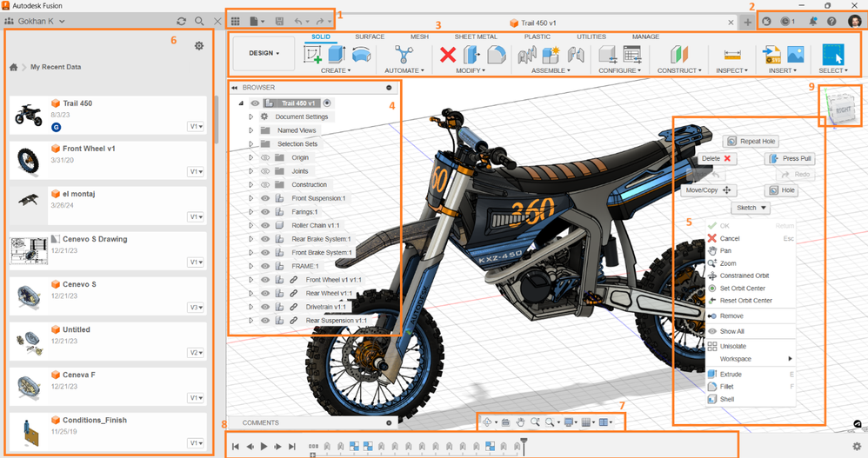Select the Create Sketch tool
This screenshot has height=458, width=868.
[x=313, y=55]
